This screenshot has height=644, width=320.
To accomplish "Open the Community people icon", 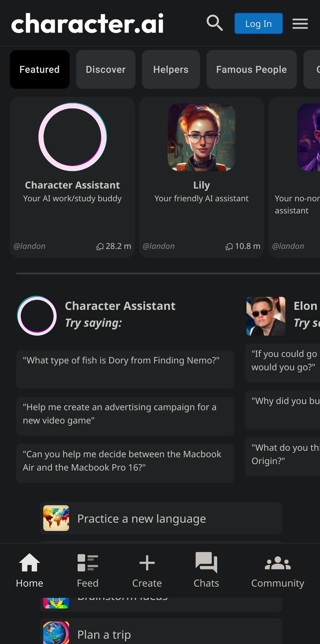I will click(x=278, y=563).
